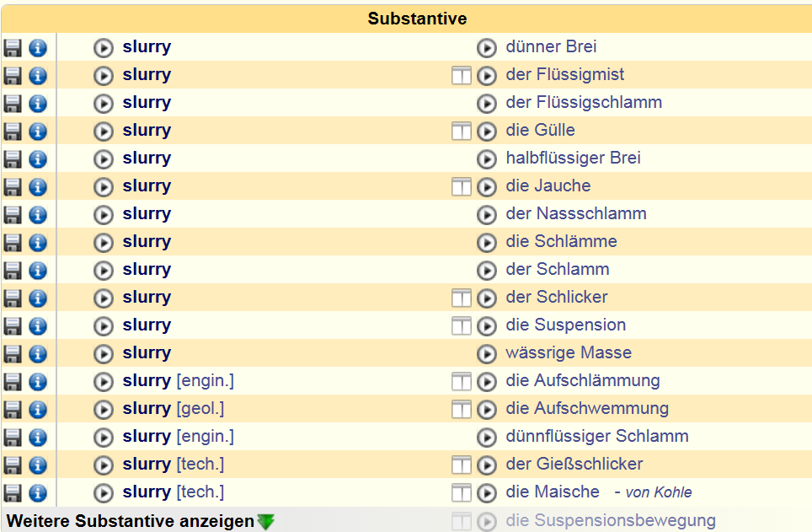Open the info icon for the 'der Flüssigmist' row

pyautogui.click(x=38, y=76)
